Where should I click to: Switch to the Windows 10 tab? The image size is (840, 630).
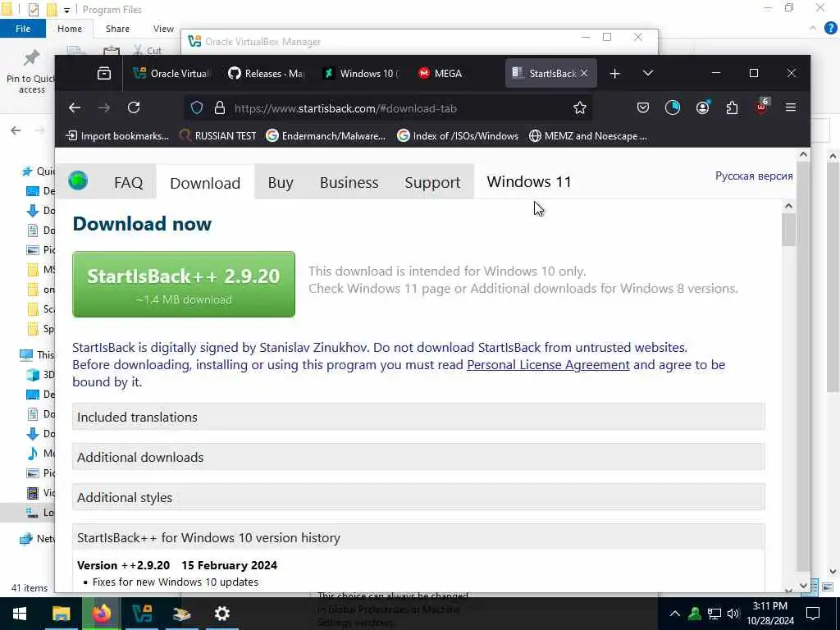[x=361, y=73]
